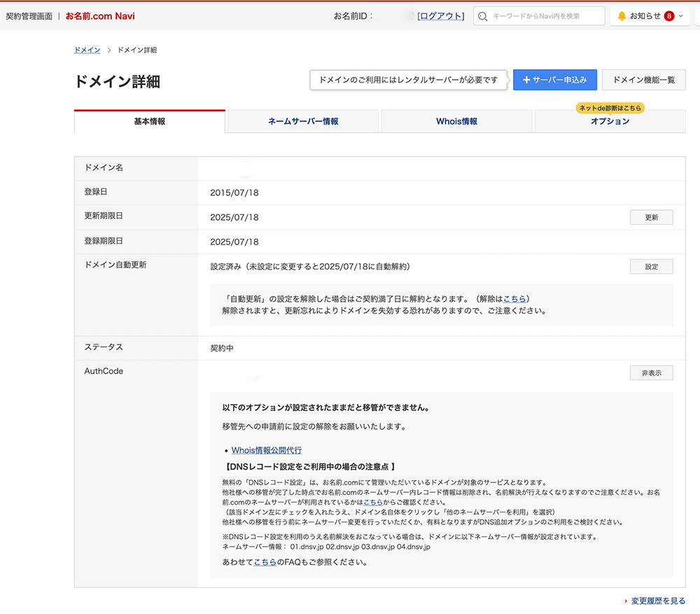Click the 契約管理画面 header text
The image size is (700, 614).
29,17
